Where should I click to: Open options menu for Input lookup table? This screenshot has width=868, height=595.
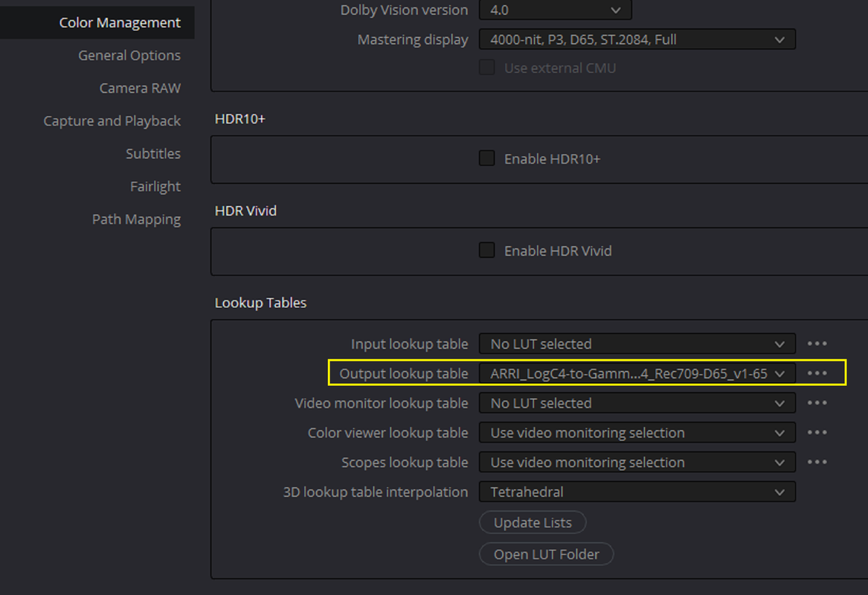pos(817,344)
